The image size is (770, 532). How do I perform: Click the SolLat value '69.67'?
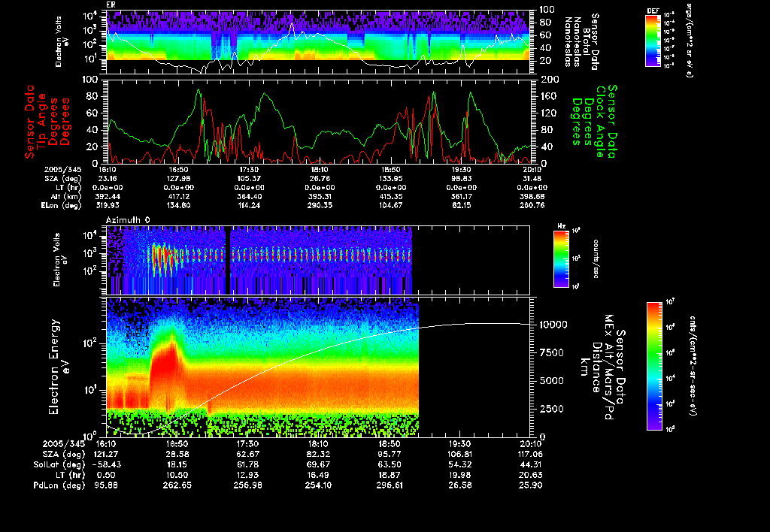[318, 465]
